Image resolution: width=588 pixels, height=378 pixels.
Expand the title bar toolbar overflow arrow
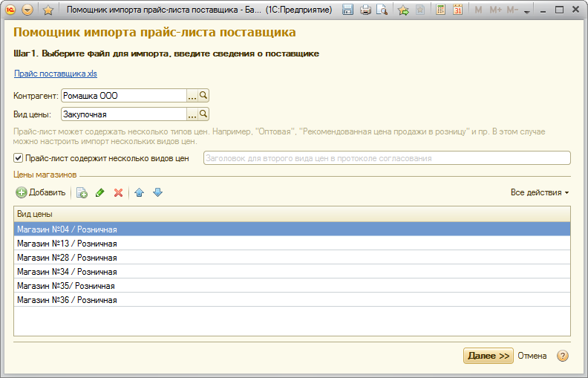[x=527, y=12]
